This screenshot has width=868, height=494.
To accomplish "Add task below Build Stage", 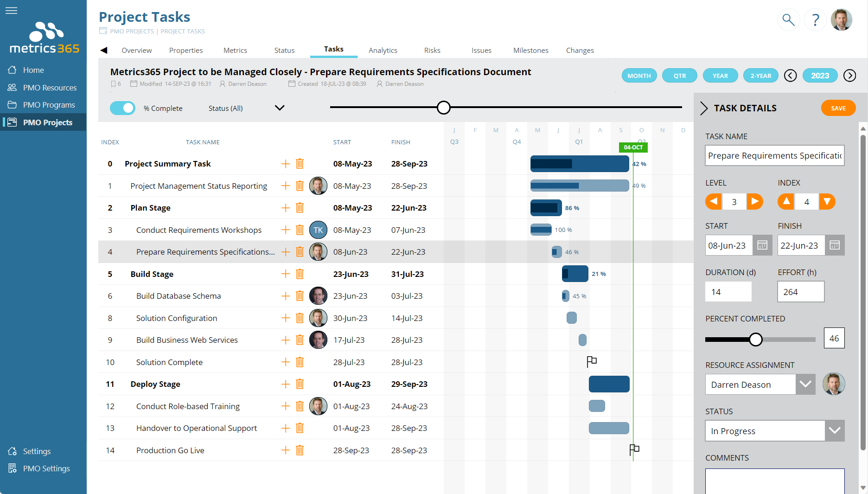I will coord(286,274).
